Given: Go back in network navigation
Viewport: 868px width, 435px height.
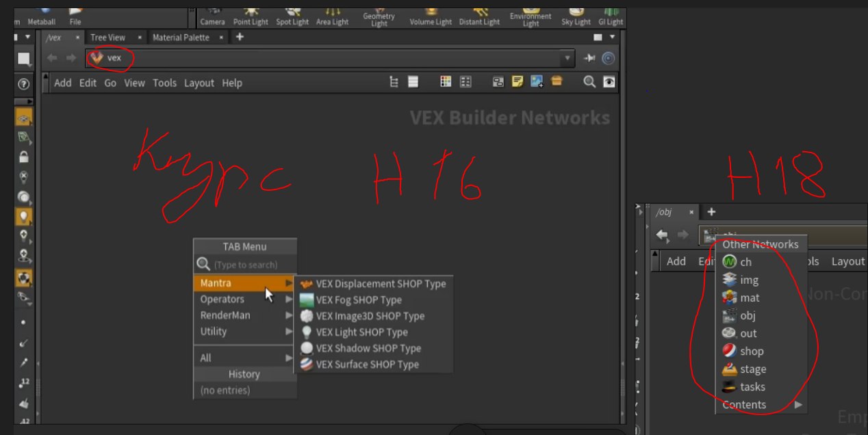Looking at the screenshot, I should click(52, 58).
